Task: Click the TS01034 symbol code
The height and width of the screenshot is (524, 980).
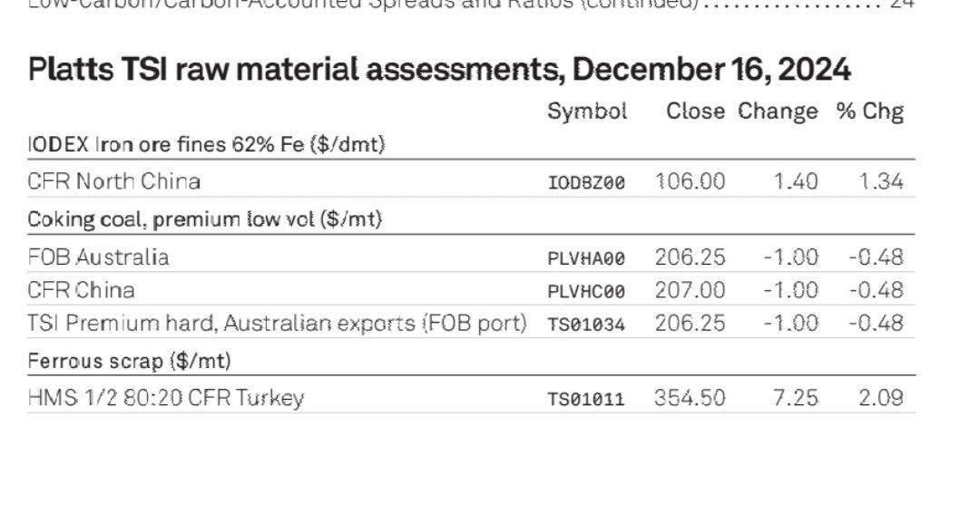Action: tap(586, 325)
